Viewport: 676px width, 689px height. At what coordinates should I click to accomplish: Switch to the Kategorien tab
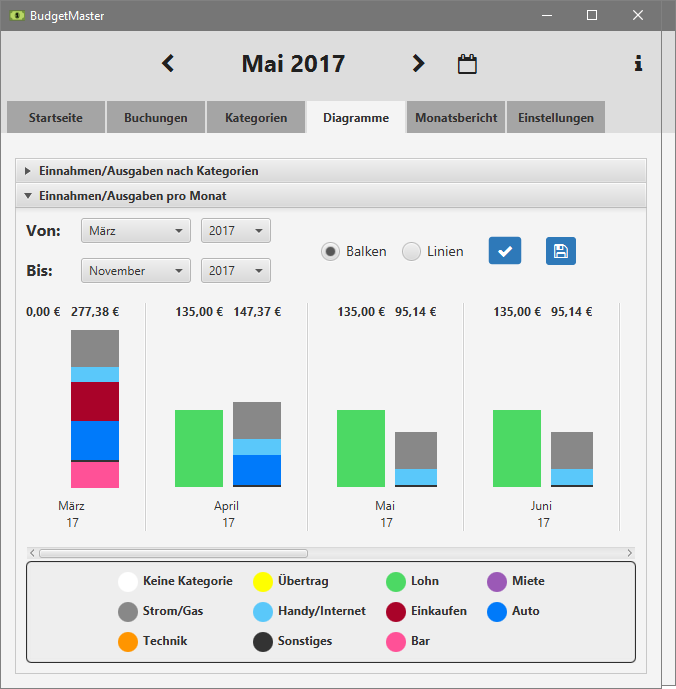[256, 117]
